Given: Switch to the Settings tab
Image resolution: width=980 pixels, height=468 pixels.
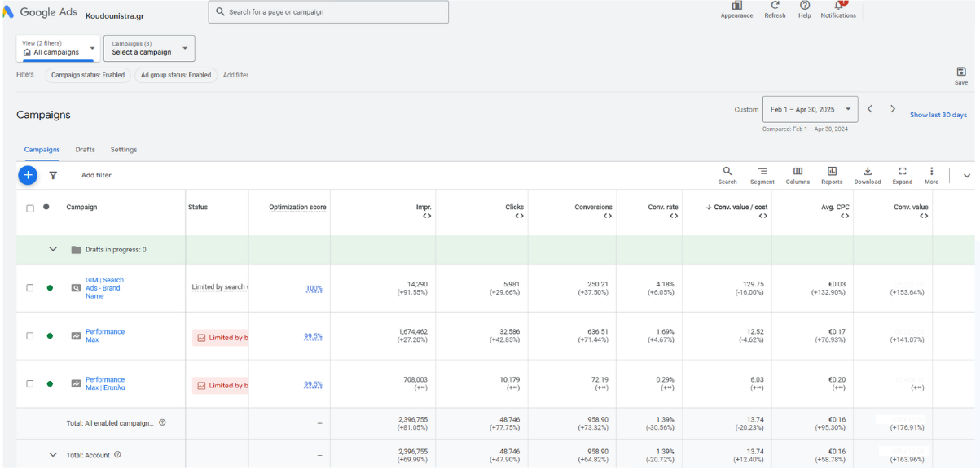Looking at the screenshot, I should point(124,150).
